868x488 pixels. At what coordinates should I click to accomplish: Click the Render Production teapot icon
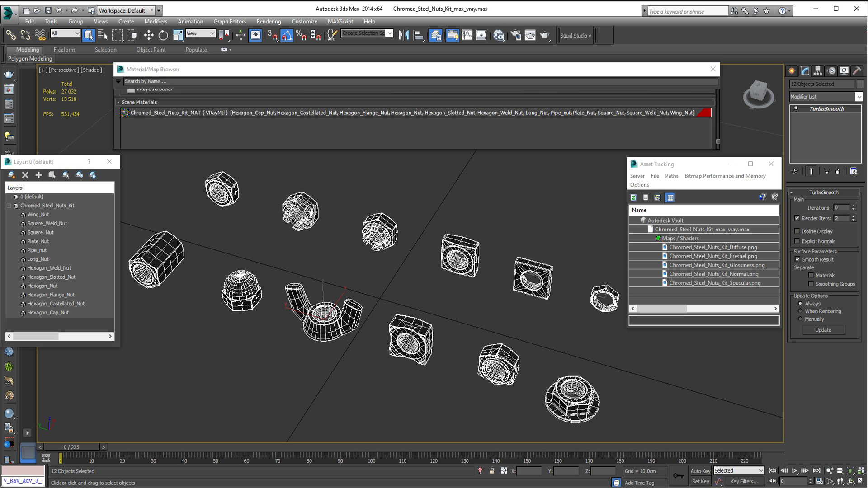545,35
